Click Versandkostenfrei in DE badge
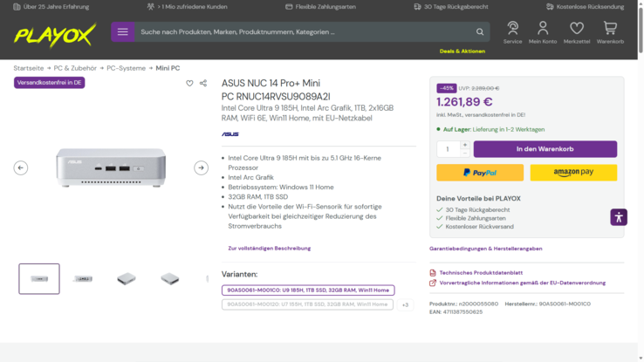The width and height of the screenshot is (644, 362). pyautogui.click(x=49, y=83)
